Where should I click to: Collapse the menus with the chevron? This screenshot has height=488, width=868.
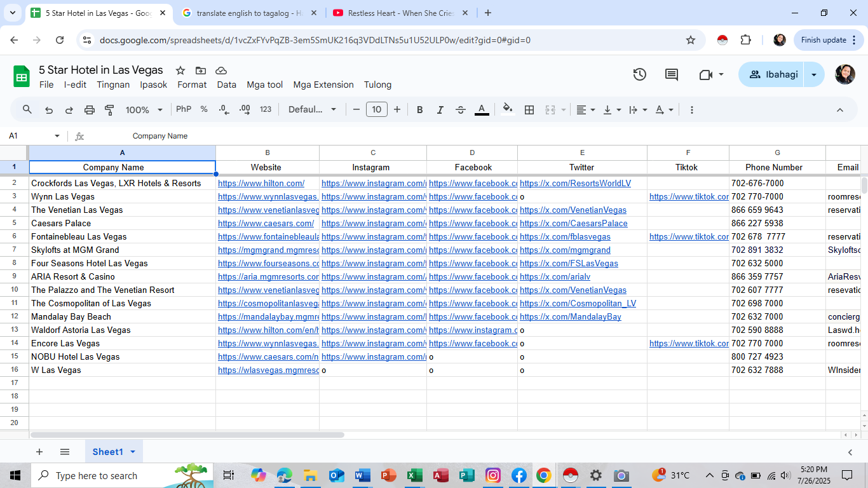pyautogui.click(x=839, y=110)
